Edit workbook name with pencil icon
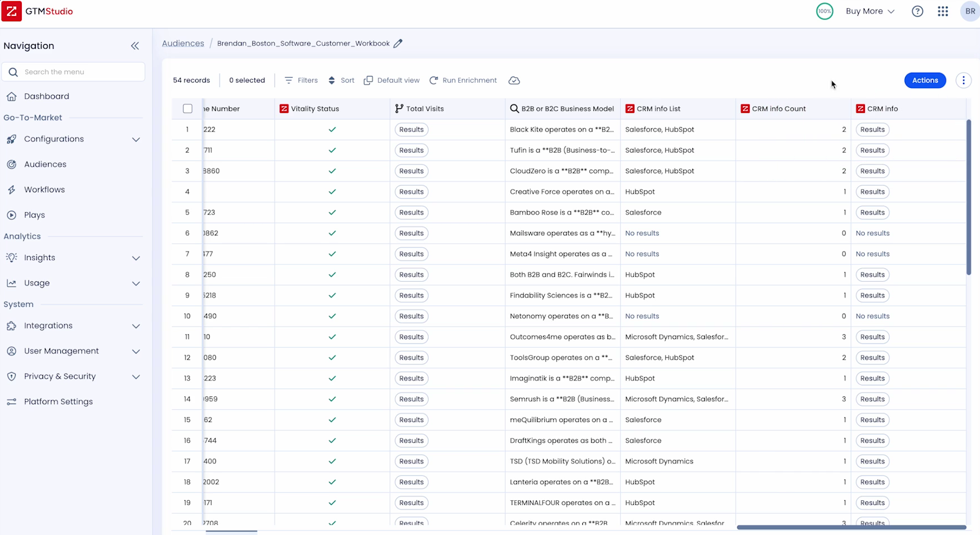Image resolution: width=980 pixels, height=535 pixels. [x=398, y=43]
